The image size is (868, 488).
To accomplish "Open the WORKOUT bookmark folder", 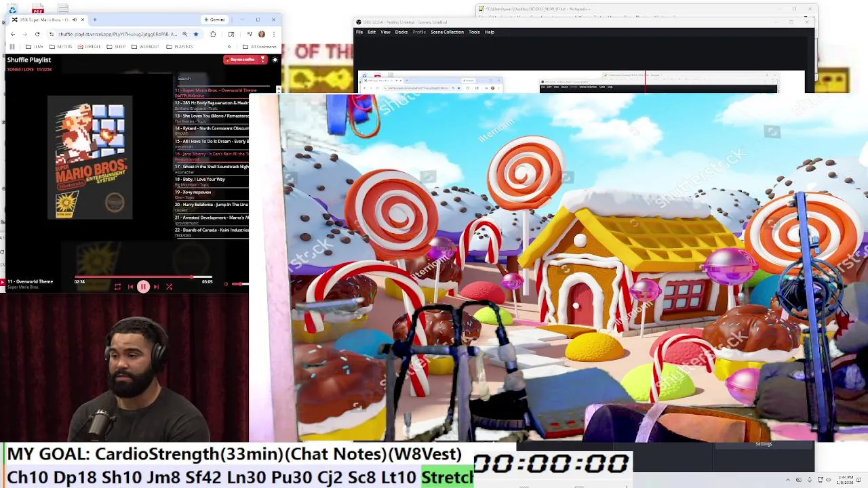I will tap(145, 47).
